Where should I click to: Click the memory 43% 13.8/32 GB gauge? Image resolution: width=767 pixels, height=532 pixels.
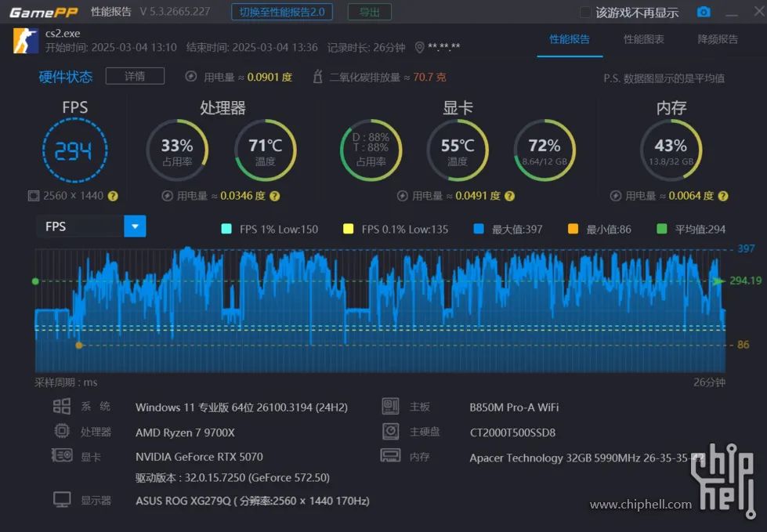click(x=671, y=150)
